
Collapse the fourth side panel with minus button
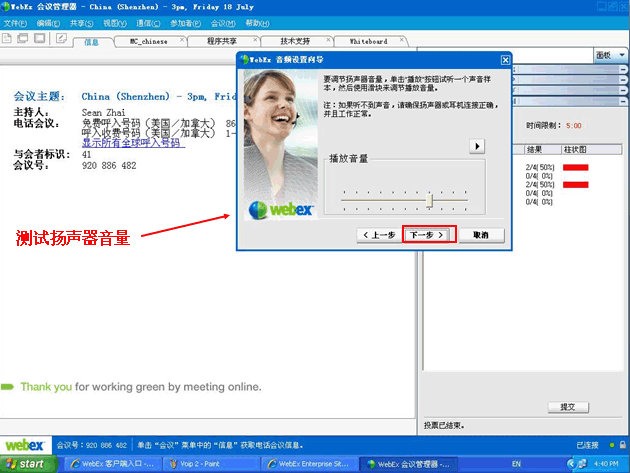623,101
